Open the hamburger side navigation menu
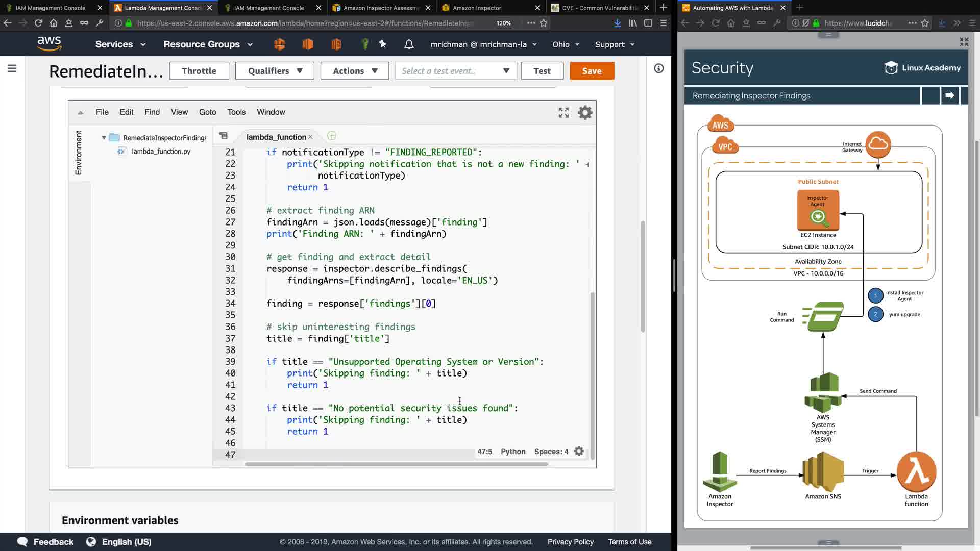The image size is (980, 551). [12, 68]
